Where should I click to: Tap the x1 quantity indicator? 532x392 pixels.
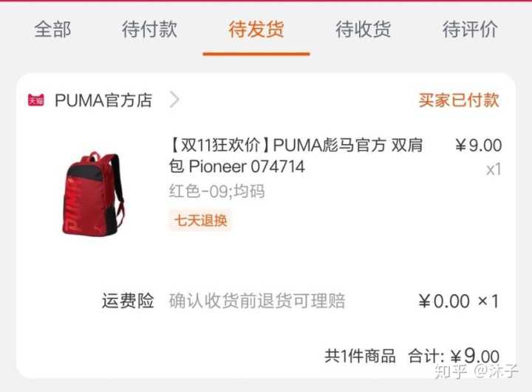(494, 169)
